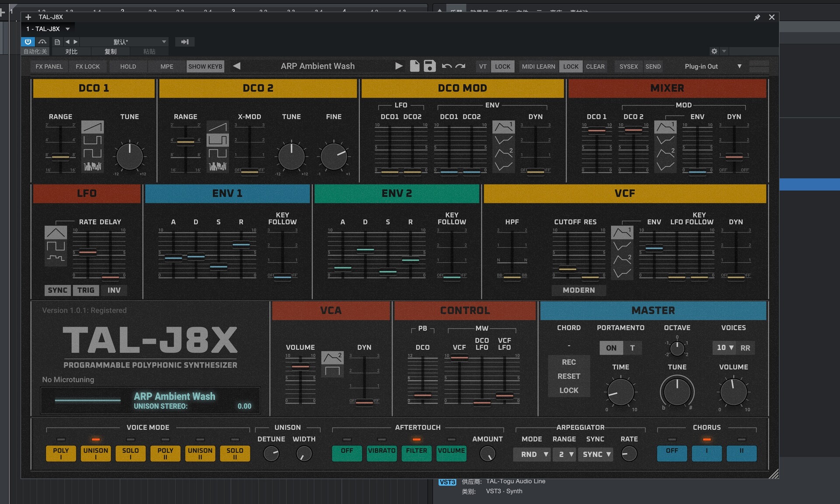Go to next preset arrow
The width and height of the screenshot is (840, 504).
point(399,66)
